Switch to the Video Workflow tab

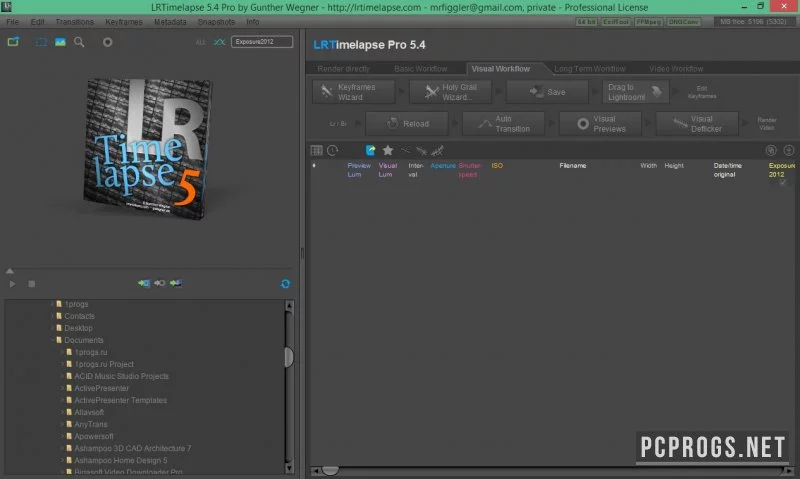tap(676, 69)
